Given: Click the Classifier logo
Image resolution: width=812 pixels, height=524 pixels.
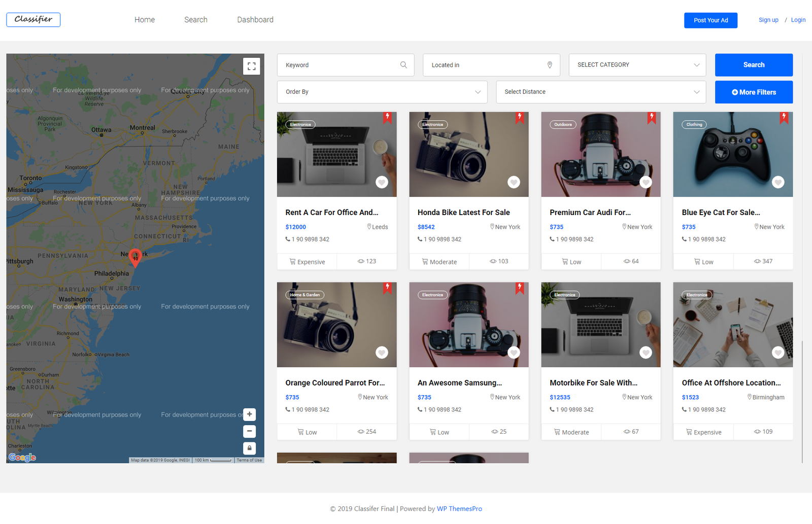Looking at the screenshot, I should tap(33, 20).
